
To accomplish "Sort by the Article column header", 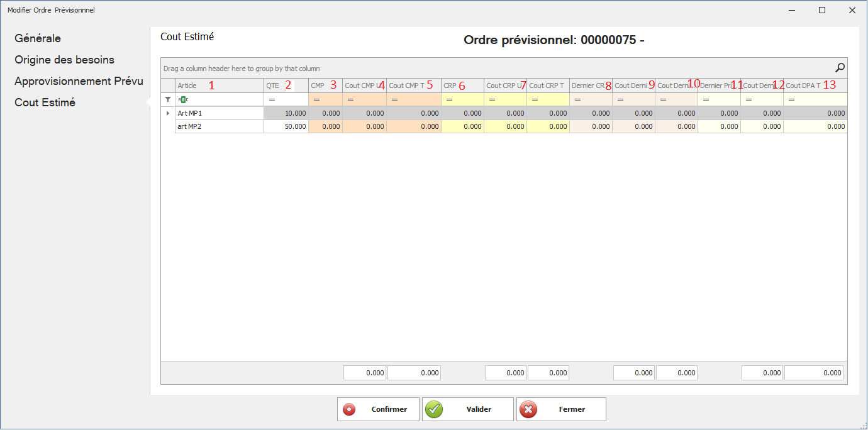I will (187, 85).
